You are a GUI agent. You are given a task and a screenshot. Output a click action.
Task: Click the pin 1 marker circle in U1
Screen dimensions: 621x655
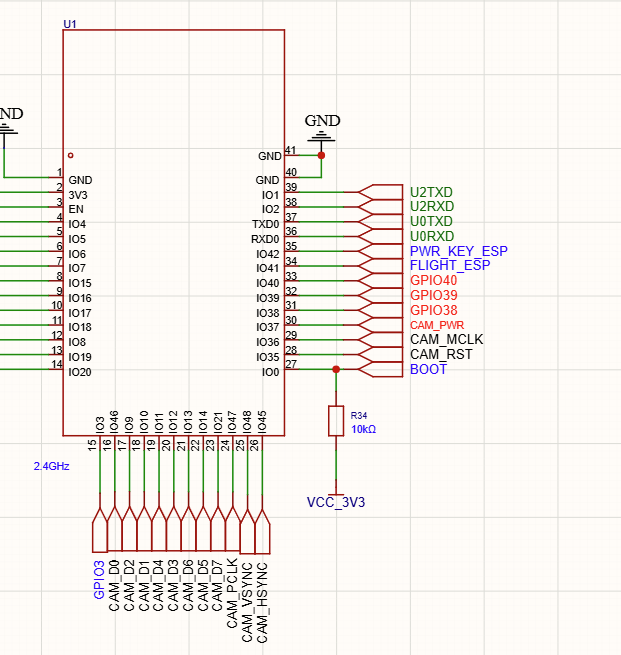coord(71,155)
